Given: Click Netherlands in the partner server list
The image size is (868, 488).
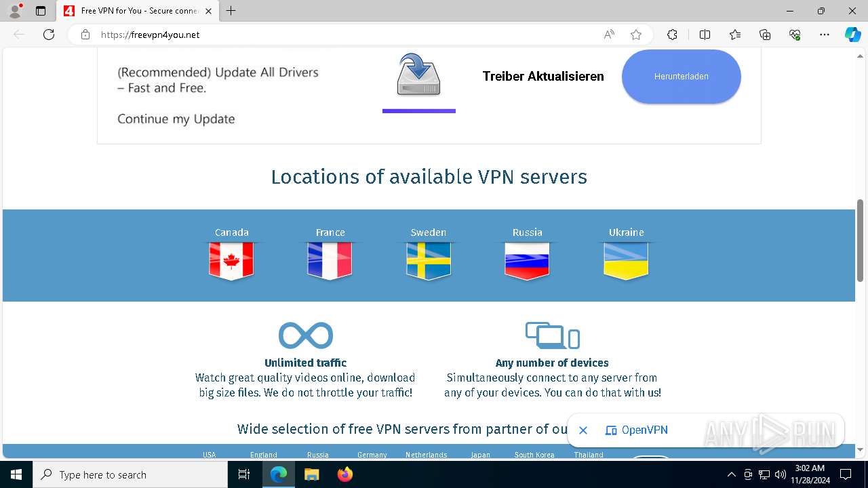Looking at the screenshot, I should pyautogui.click(x=426, y=455).
